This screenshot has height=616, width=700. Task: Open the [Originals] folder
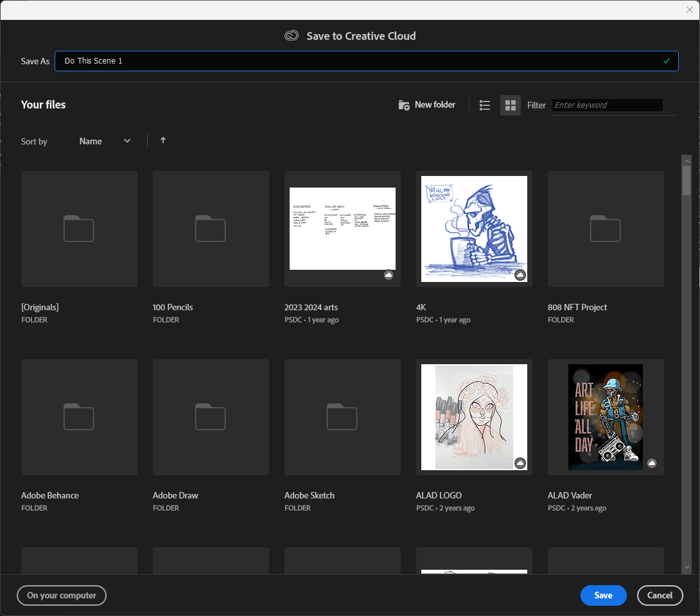[x=79, y=229]
